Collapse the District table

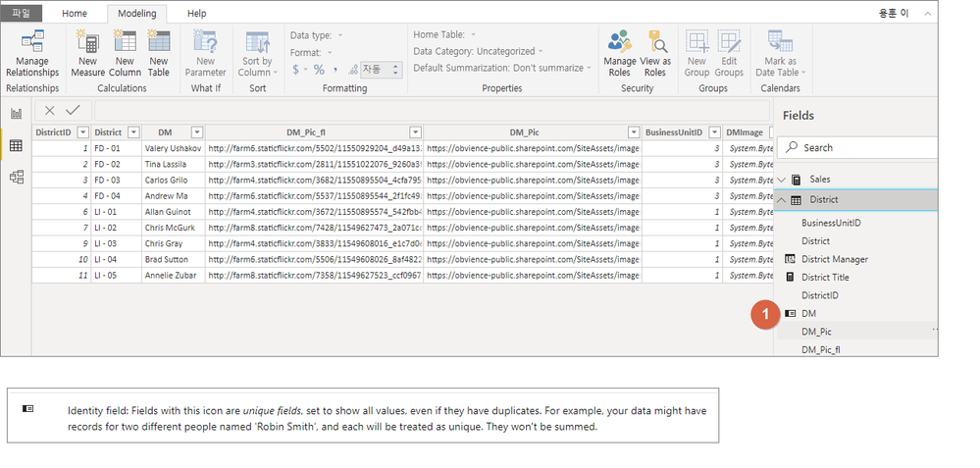pos(781,200)
